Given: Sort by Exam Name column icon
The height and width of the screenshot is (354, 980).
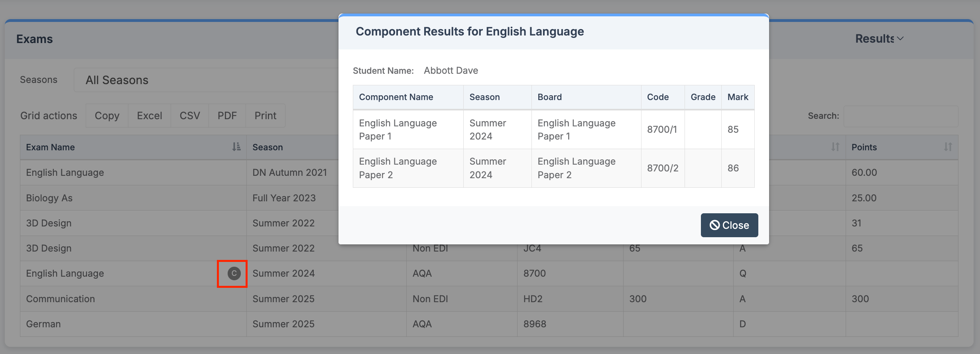Looking at the screenshot, I should point(236,147).
